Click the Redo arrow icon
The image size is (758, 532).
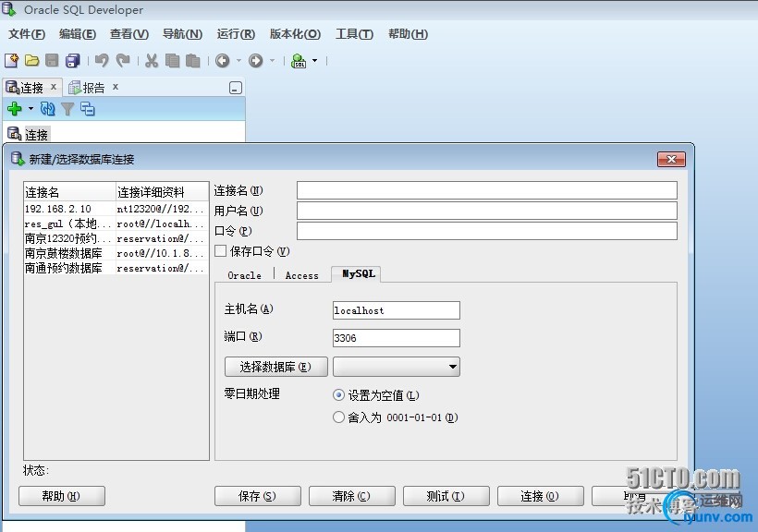pos(123,60)
